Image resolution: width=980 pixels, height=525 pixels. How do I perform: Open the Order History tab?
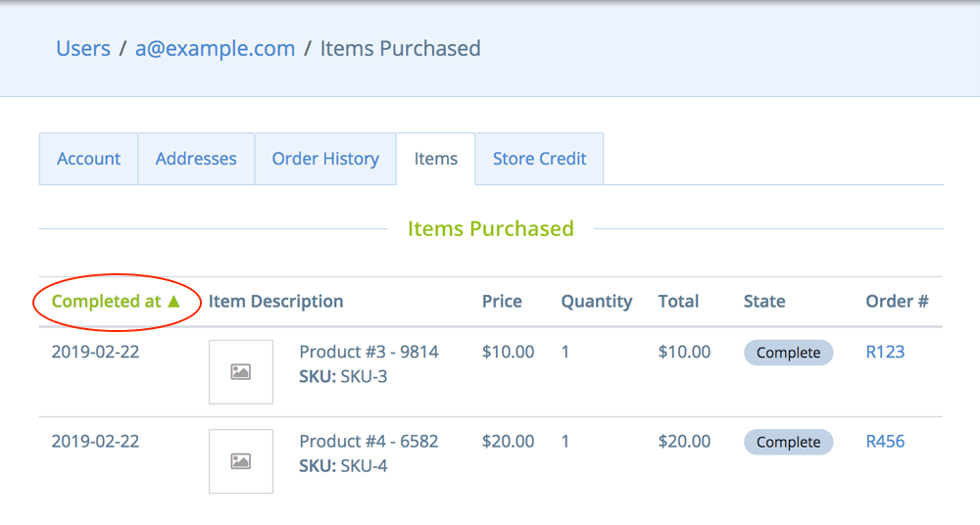(325, 159)
